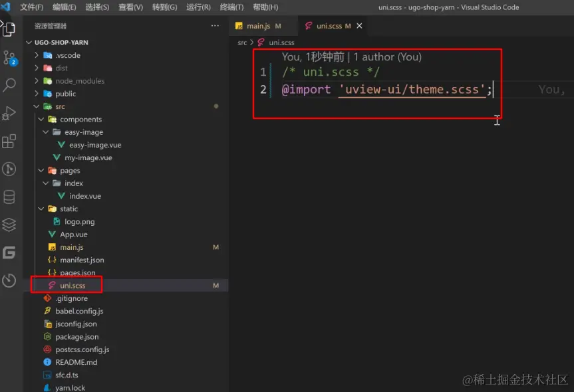The height and width of the screenshot is (392, 574).
Task: Open package.json file
Action: coord(77,337)
